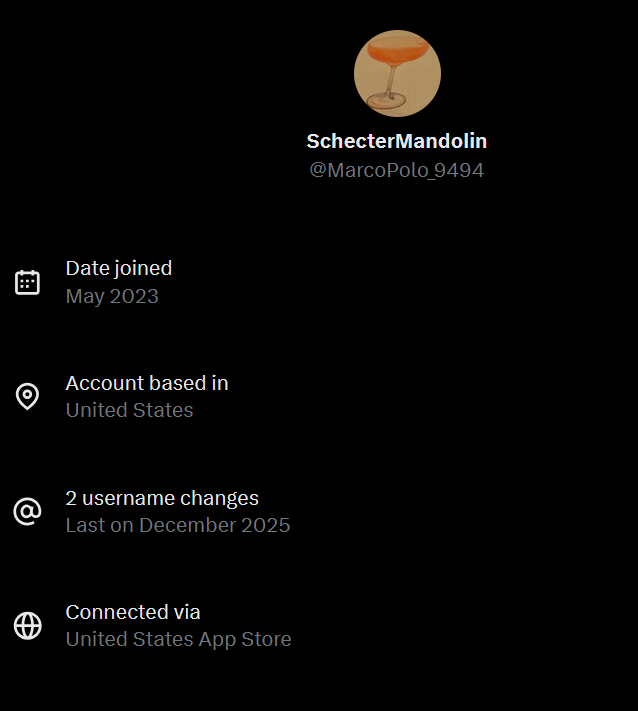Click the globe icon beside Connected via
This screenshot has width=638, height=711.
(x=28, y=626)
